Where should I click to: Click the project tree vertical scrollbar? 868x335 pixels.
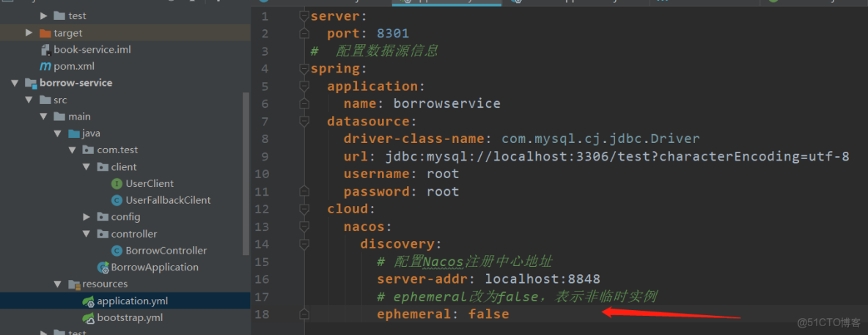point(246,174)
